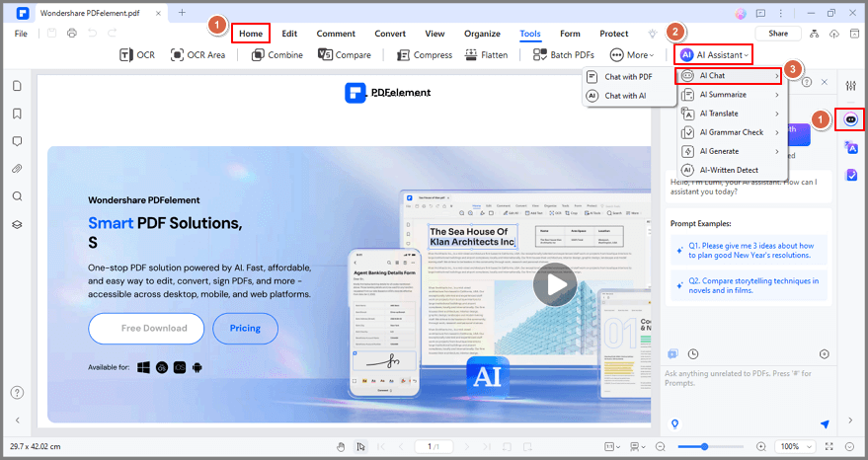Click the save icon next to File
The width and height of the screenshot is (868, 460).
(51, 34)
